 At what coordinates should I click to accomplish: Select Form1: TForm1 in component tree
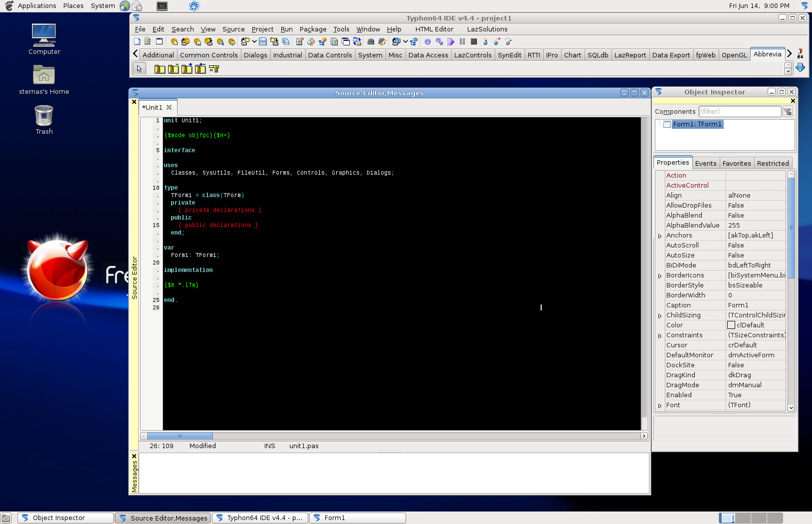click(x=697, y=124)
